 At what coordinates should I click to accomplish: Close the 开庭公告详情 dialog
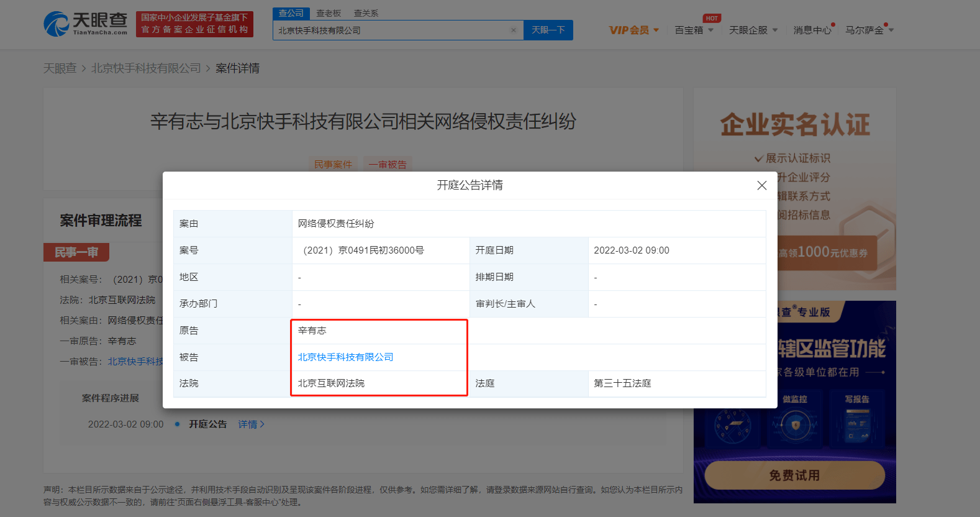[761, 185]
